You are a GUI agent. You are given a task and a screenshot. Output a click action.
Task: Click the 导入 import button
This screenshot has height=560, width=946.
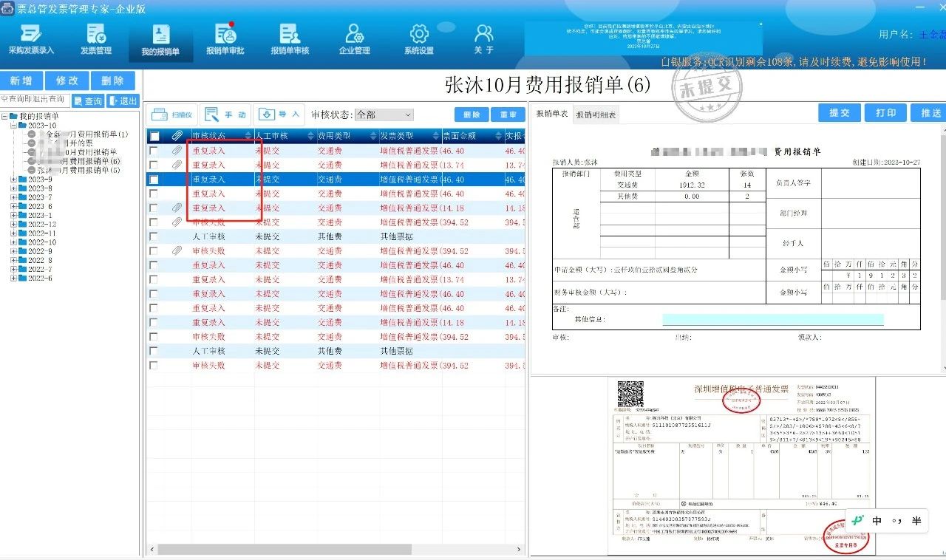click(279, 115)
